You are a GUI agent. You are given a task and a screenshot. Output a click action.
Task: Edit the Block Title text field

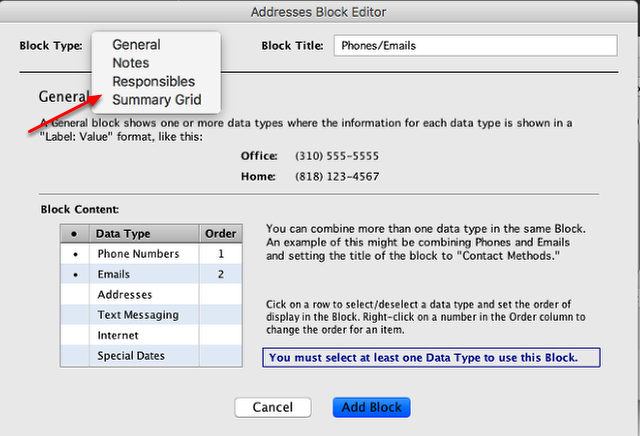[476, 46]
